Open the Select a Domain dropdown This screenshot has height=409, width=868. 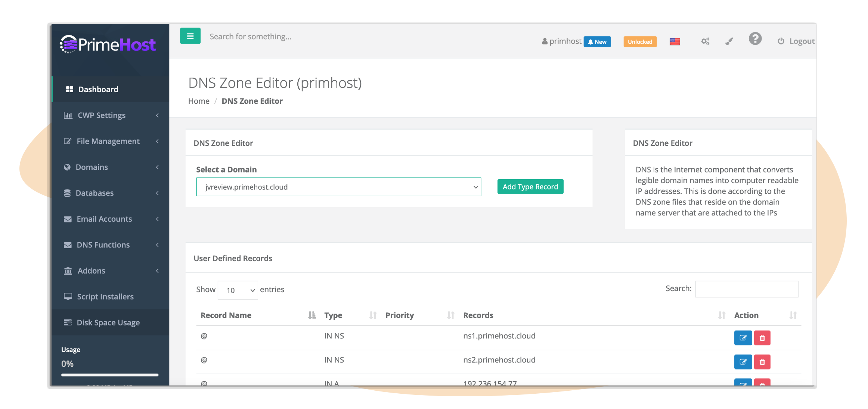pyautogui.click(x=338, y=187)
